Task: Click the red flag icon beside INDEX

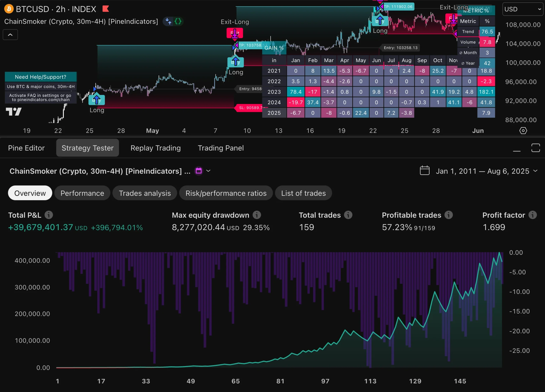Action: coord(106,9)
